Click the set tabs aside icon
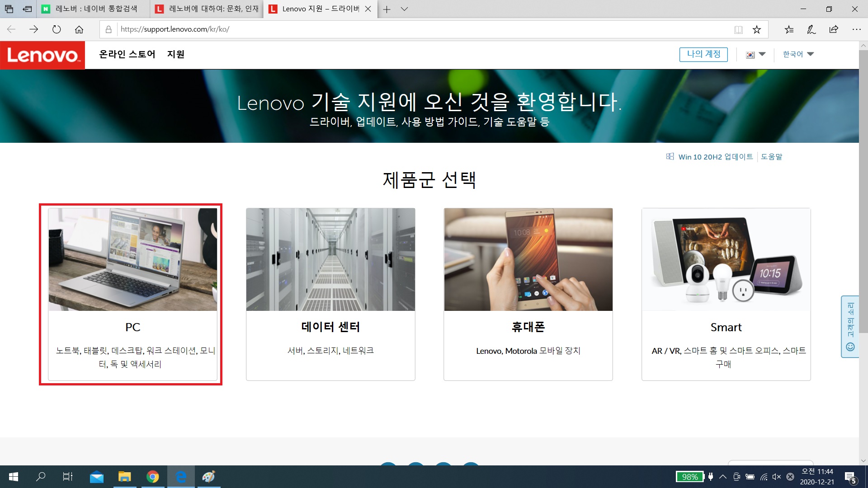This screenshot has height=488, width=868. click(27, 9)
